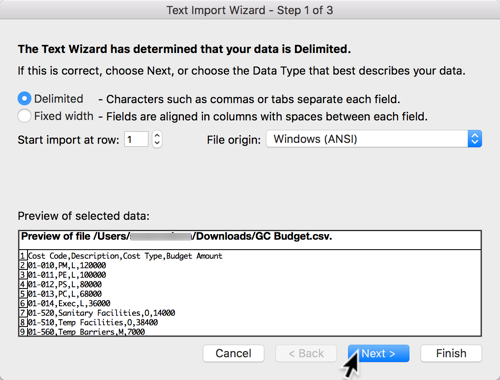
Task: Click the blue File origin dropdown arrows
Action: tap(475, 139)
